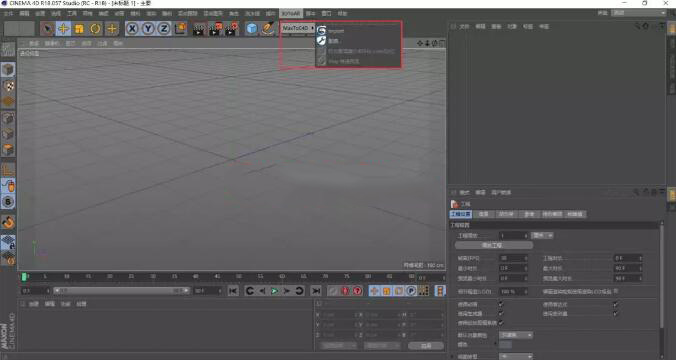Click the Parameter P key icon
Screen dimensions: 676x360
[411, 291]
